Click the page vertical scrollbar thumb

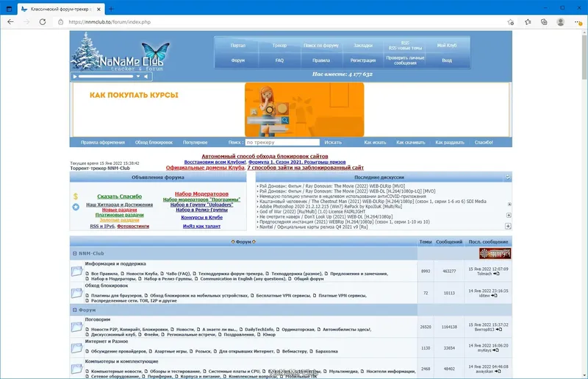pos(584,57)
